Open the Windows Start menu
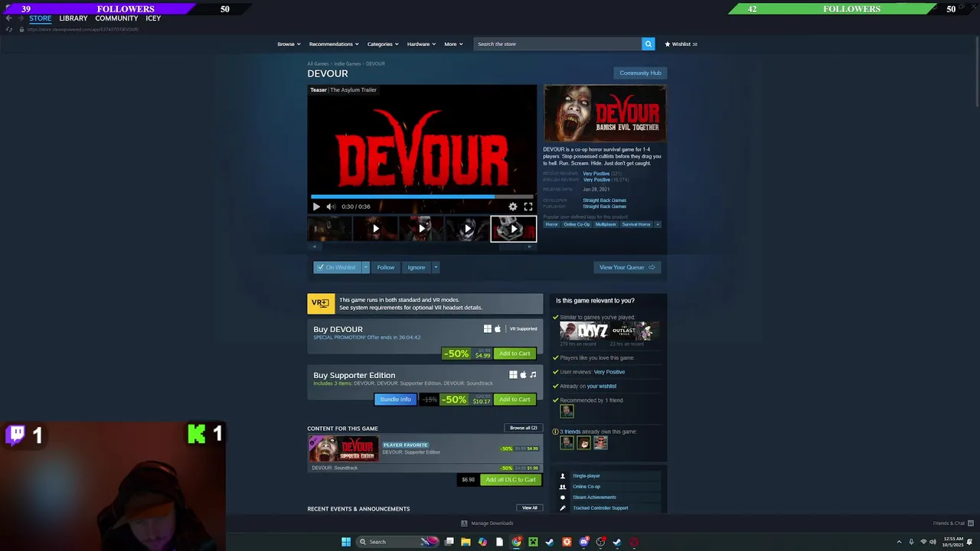The width and height of the screenshot is (980, 551). coord(346,542)
